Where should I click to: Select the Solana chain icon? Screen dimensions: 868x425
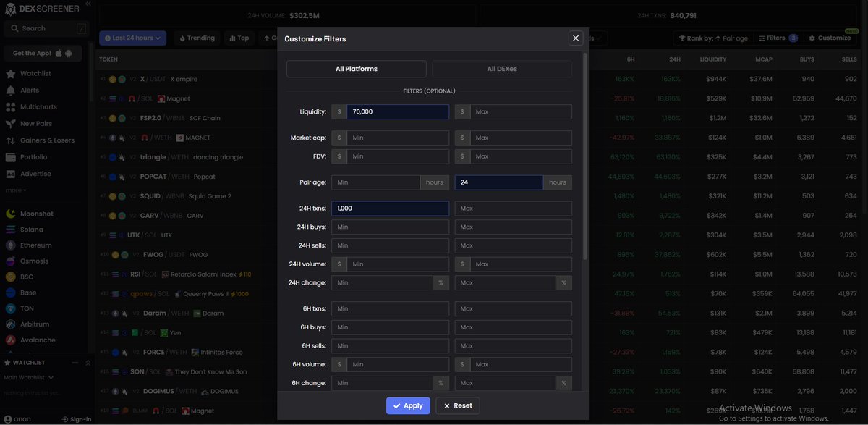point(27,229)
